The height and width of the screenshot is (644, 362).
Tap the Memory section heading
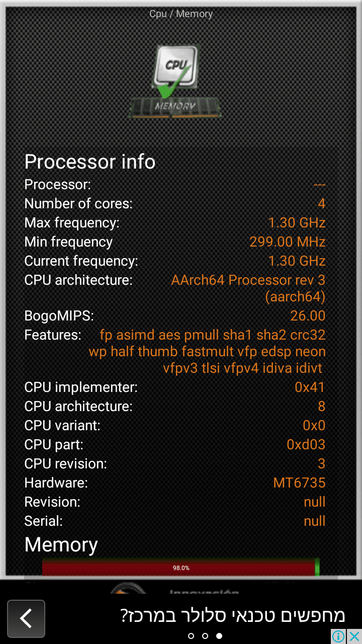pos(61,545)
